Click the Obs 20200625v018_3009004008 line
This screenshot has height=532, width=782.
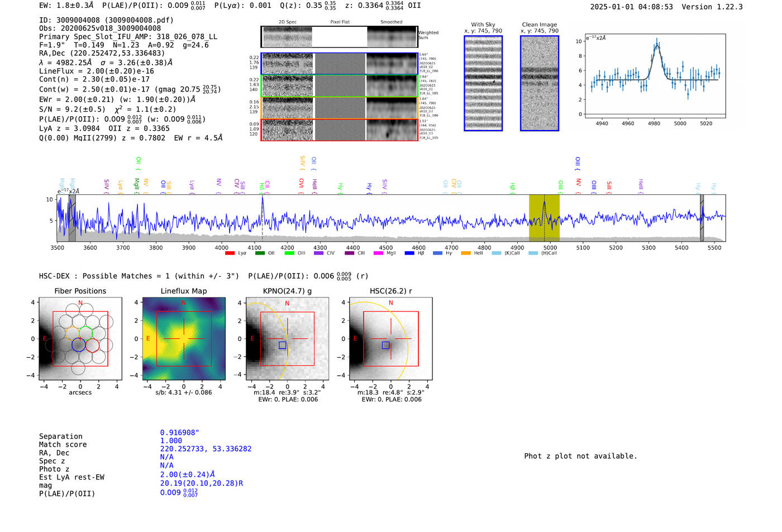pyautogui.click(x=100, y=28)
